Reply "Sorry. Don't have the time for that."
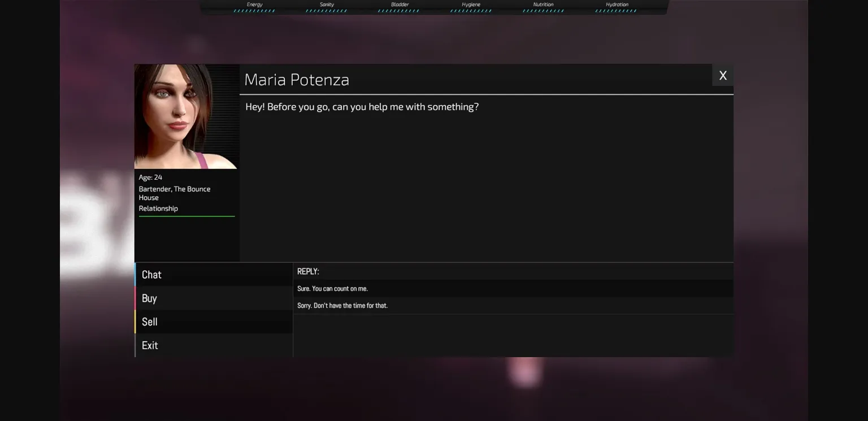The width and height of the screenshot is (868, 421). click(342, 306)
